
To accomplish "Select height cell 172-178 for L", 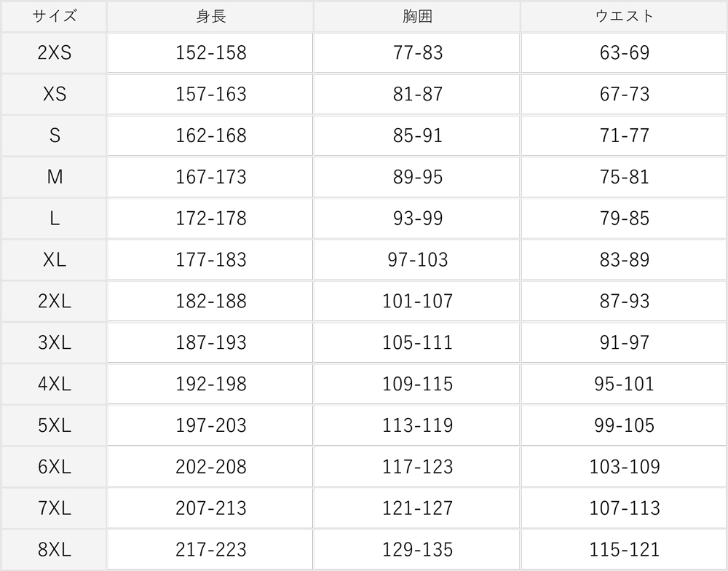I will [211, 218].
